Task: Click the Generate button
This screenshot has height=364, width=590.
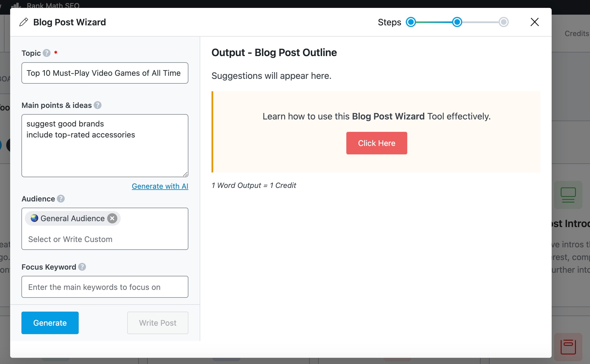Action: pos(50,323)
